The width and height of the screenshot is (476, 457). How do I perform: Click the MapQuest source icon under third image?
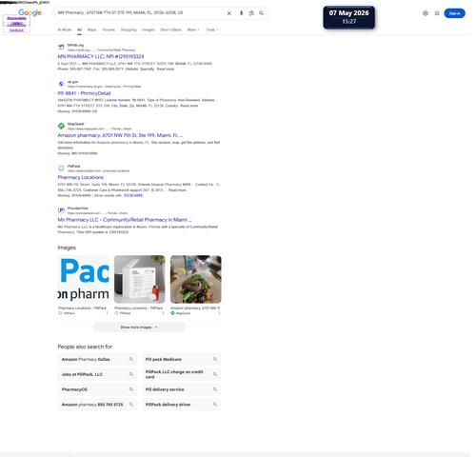pos(172,313)
